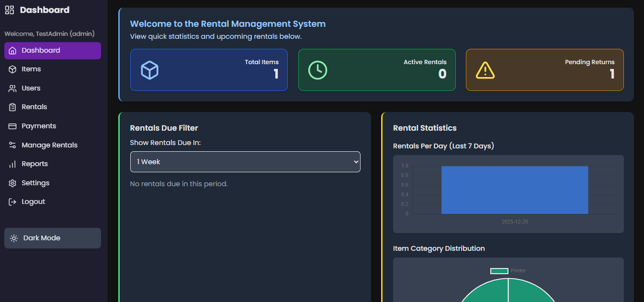Toggle Dark Mode in the sidebar
The image size is (644, 302).
coord(53,238)
